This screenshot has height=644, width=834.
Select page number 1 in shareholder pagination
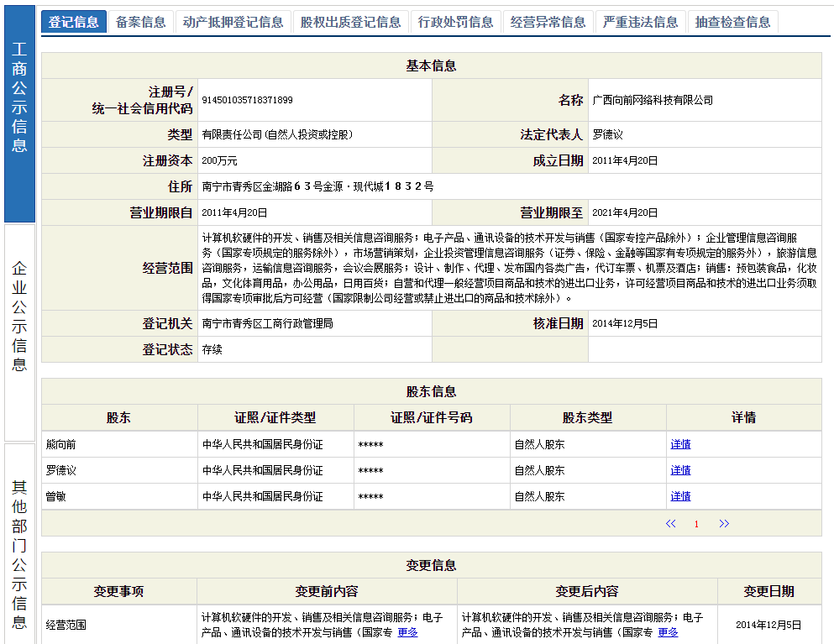[x=696, y=522]
